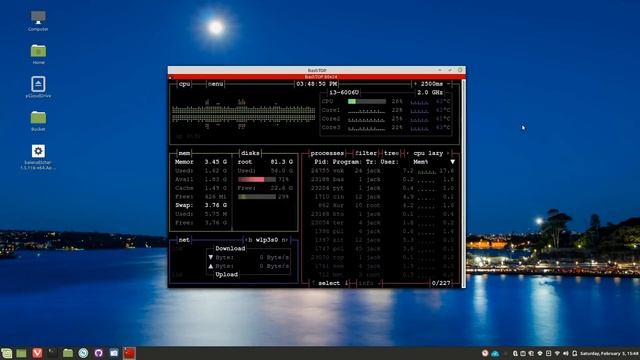The image size is (640, 360).
Task: Decrease update interval with minus next to 2500ms
Action: point(448,84)
